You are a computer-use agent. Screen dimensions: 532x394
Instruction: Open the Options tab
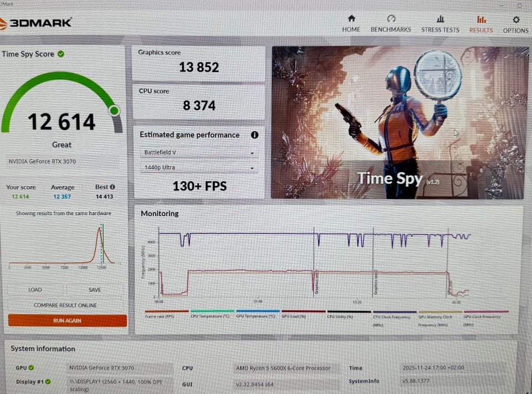pos(516,24)
